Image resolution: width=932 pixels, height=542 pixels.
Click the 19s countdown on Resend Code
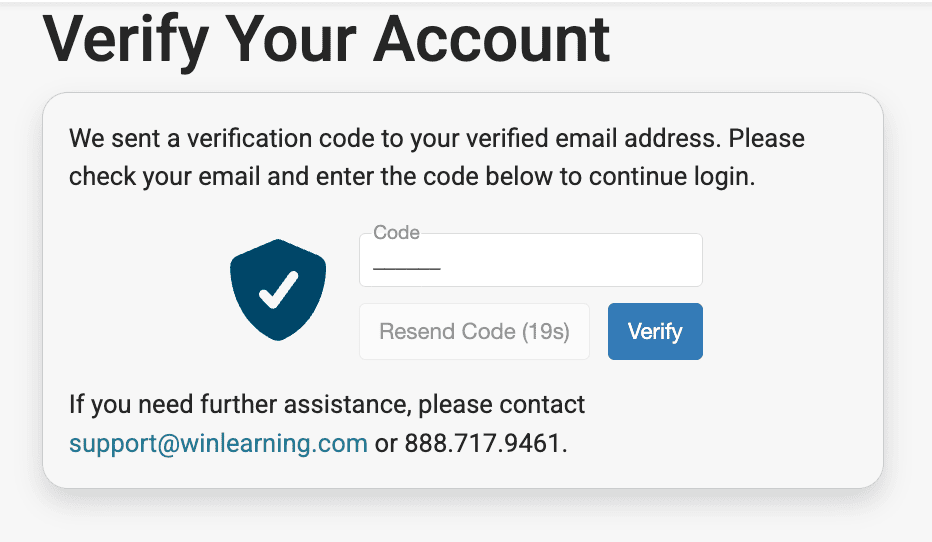[x=546, y=332]
